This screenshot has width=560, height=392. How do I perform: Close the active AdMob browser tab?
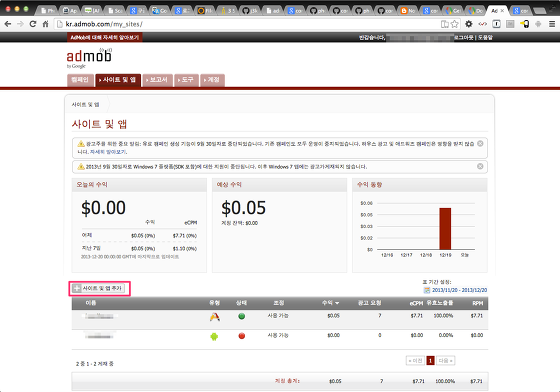502,11
